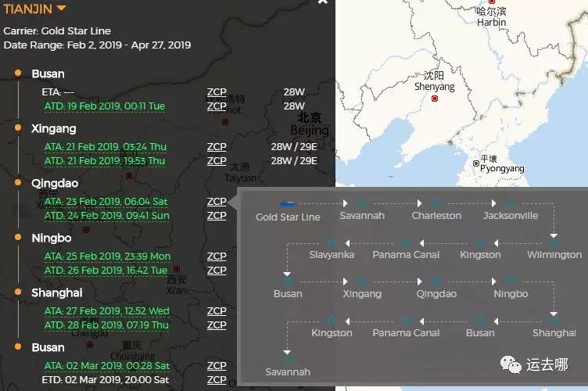The height and width of the screenshot is (391, 588).
Task: Open ZCP link on ATD 19 Feb row
Action: point(217,106)
